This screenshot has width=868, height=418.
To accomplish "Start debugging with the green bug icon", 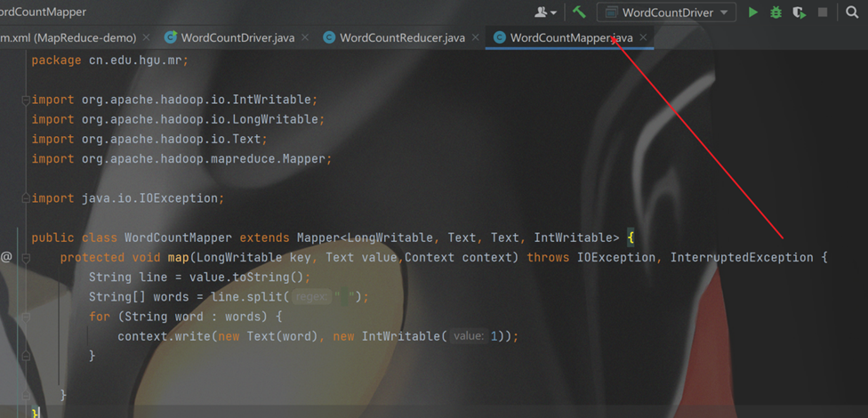I will pyautogui.click(x=776, y=12).
